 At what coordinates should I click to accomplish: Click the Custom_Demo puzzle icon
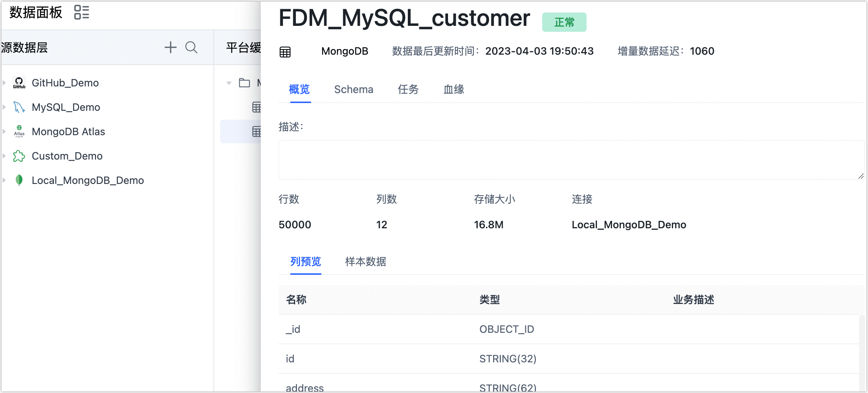19,156
